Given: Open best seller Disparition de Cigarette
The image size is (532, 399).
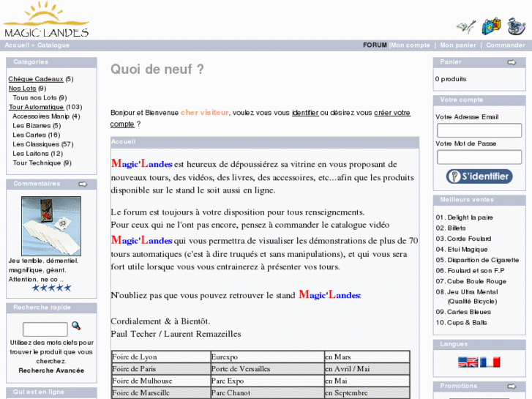Looking at the screenshot, I should (x=483, y=260).
